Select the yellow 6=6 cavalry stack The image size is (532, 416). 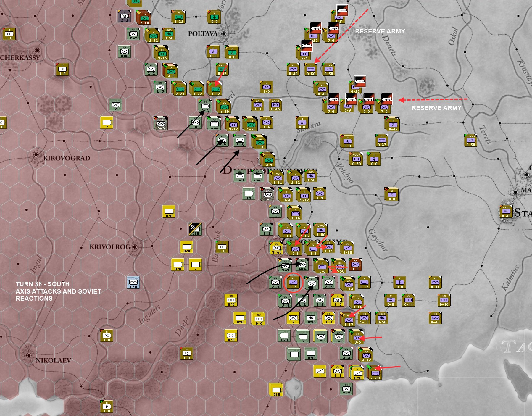click(357, 373)
